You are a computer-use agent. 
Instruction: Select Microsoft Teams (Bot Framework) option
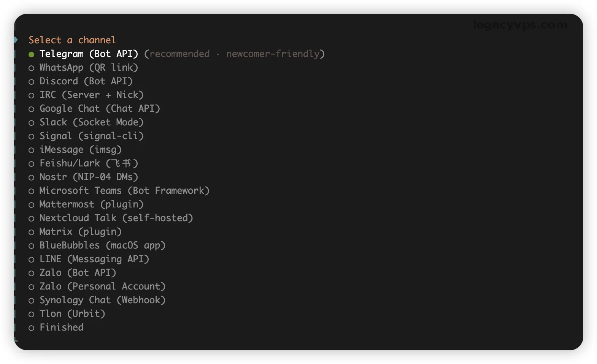(124, 191)
